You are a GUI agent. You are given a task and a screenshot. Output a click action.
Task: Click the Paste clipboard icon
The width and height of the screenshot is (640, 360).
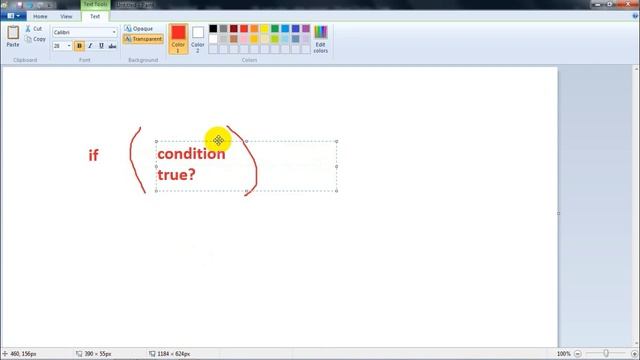coord(13,36)
